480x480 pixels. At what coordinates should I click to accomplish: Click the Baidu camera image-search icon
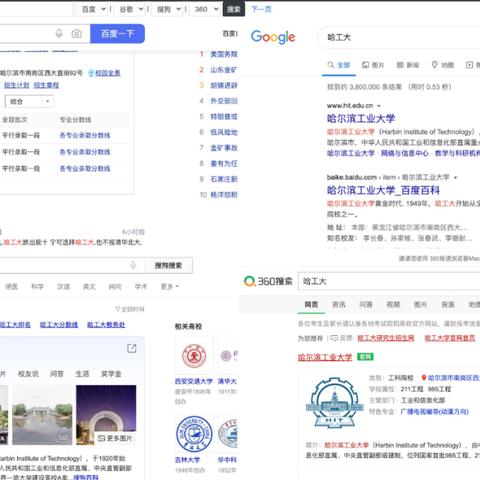click(x=76, y=34)
